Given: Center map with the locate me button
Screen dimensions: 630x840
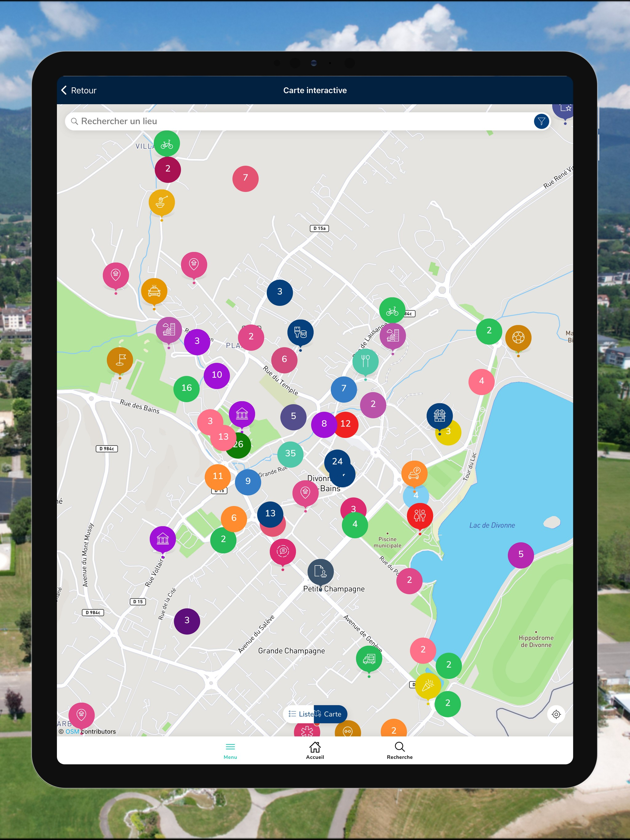Looking at the screenshot, I should [x=556, y=714].
